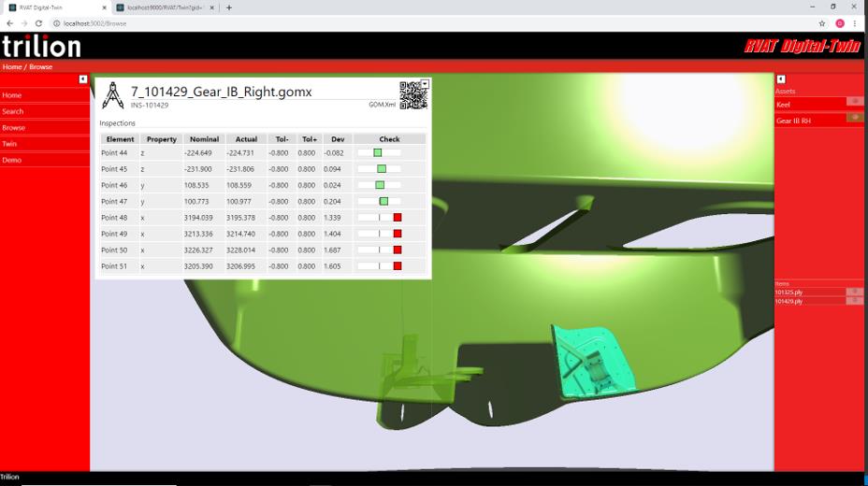Click the browser address bar
The image size is (868, 486).
point(432,23)
